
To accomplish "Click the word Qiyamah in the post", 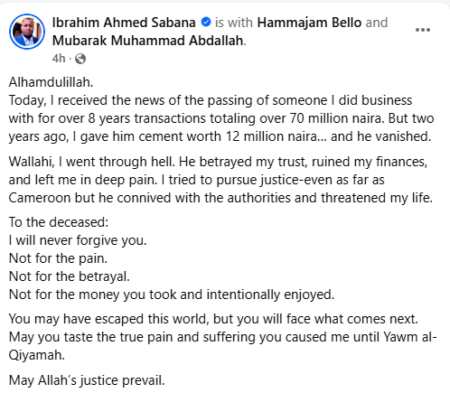I will point(37,355).
